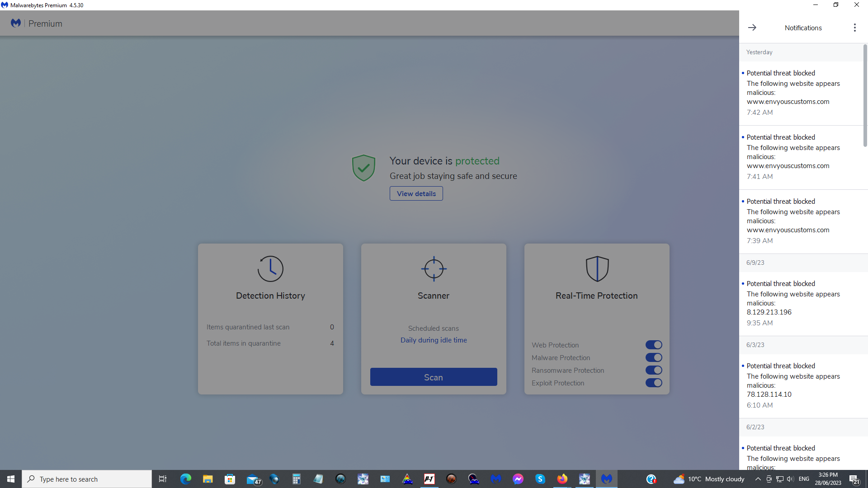Start a scan with the Scan button
This screenshot has width=868, height=488.
(x=434, y=377)
